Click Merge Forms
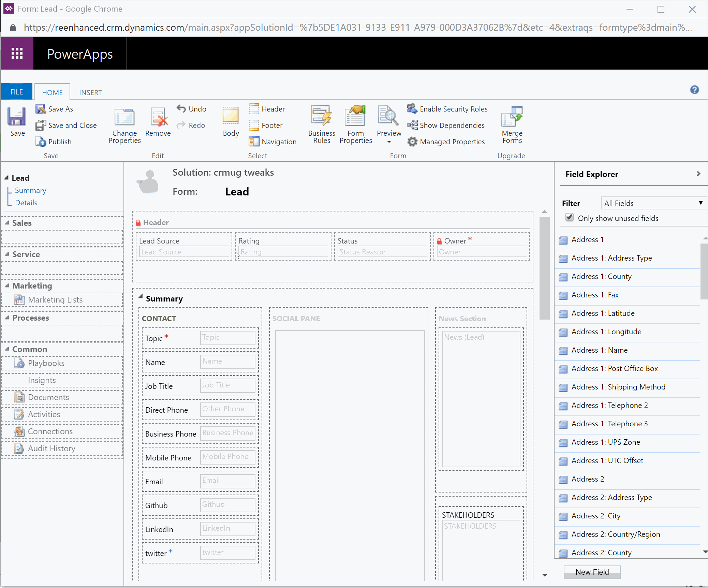The height and width of the screenshot is (588, 708). tap(512, 126)
